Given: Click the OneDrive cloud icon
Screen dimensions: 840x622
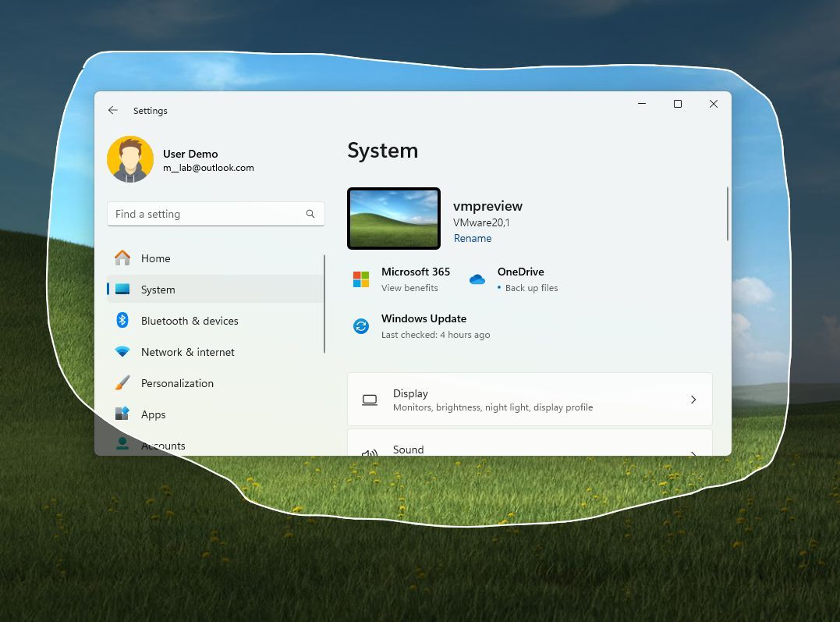Looking at the screenshot, I should point(477,279).
